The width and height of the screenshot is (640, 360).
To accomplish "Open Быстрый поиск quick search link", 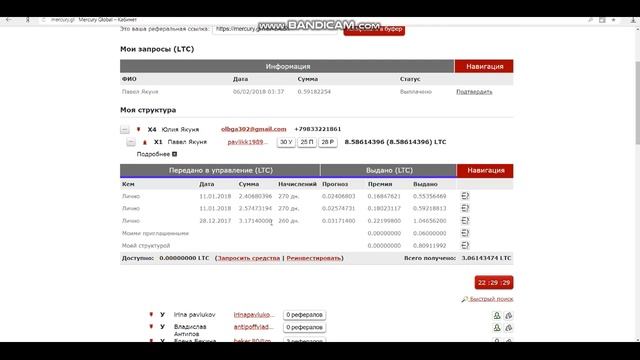I will point(487,299).
